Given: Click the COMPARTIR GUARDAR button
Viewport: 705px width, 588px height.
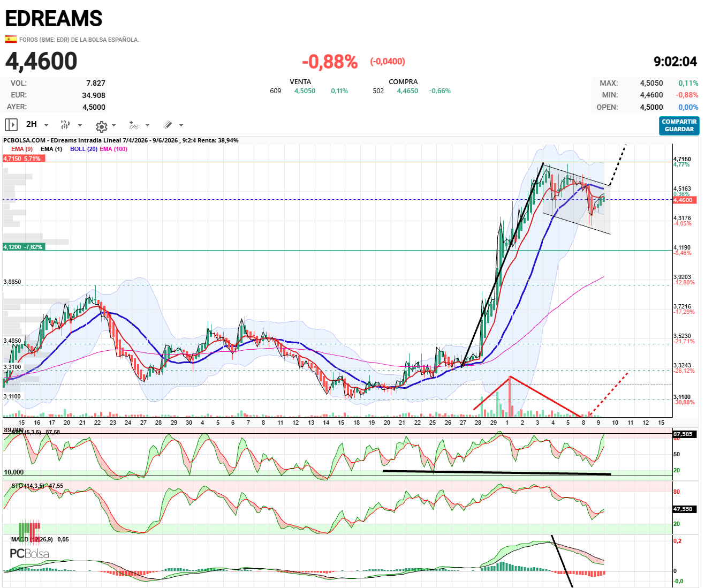Looking at the screenshot, I should click(679, 126).
